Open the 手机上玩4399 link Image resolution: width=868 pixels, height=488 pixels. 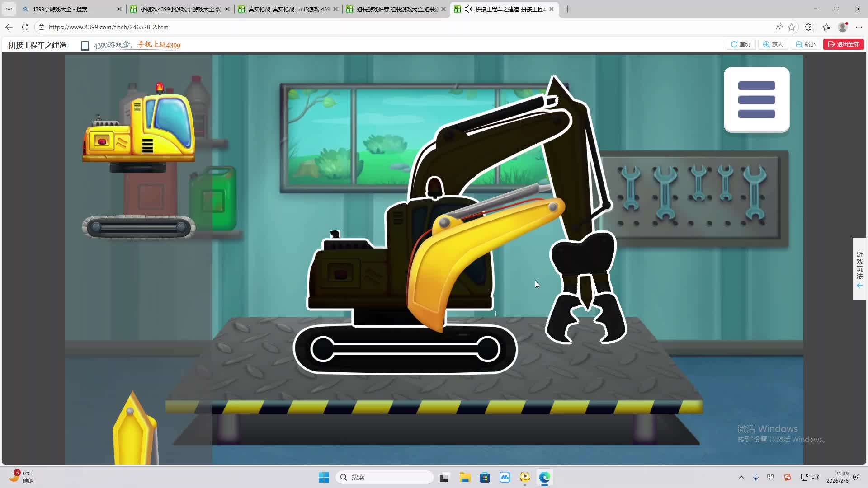pos(159,45)
